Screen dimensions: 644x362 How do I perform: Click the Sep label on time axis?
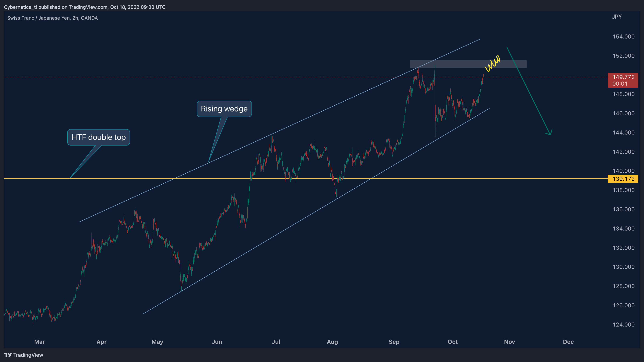[x=394, y=342]
